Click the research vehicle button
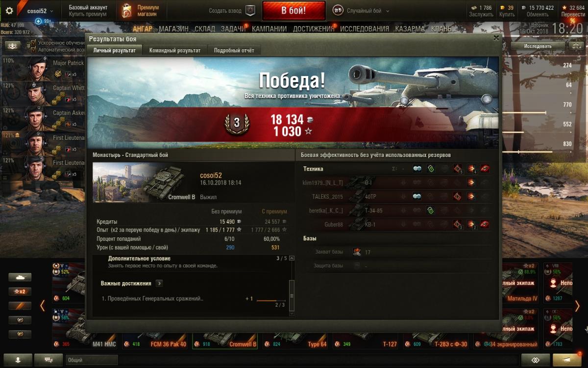This screenshot has width=588, height=368. point(538,46)
